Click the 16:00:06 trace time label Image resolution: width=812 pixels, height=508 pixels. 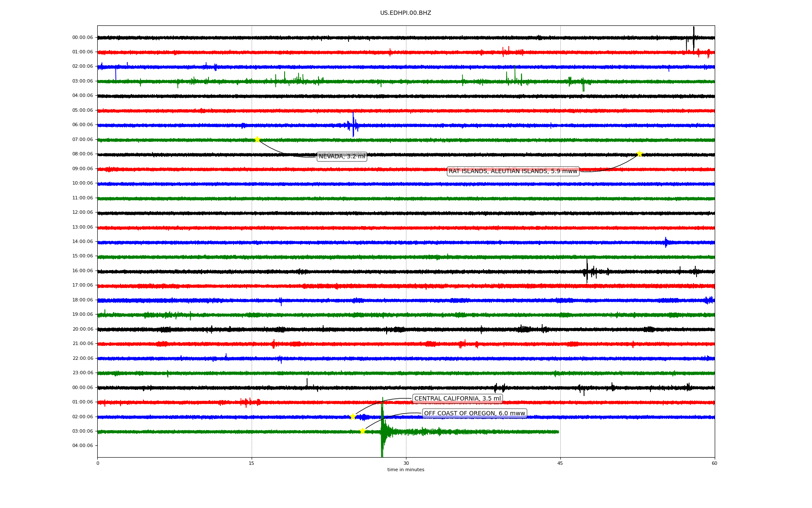[x=82, y=271]
